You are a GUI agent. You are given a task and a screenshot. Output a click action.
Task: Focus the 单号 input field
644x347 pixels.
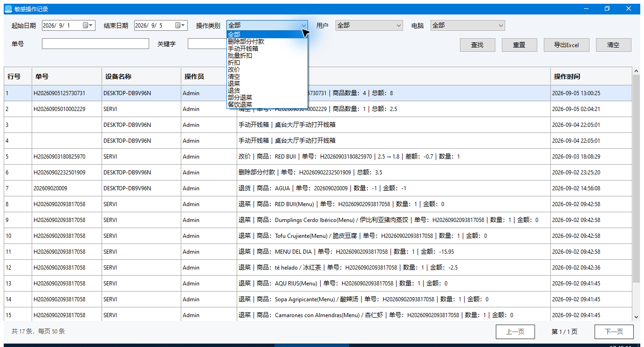coord(96,43)
